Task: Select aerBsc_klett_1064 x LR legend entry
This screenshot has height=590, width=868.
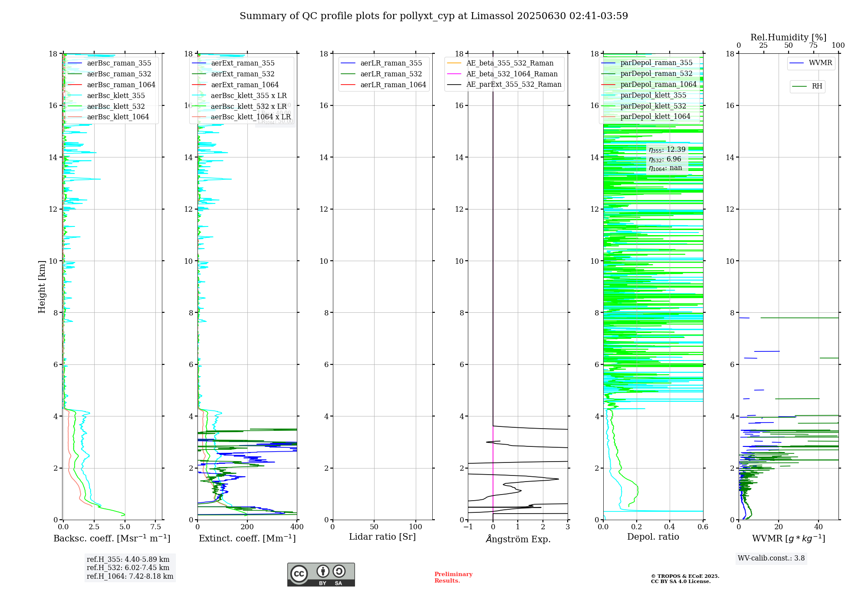Action: pyautogui.click(x=241, y=117)
